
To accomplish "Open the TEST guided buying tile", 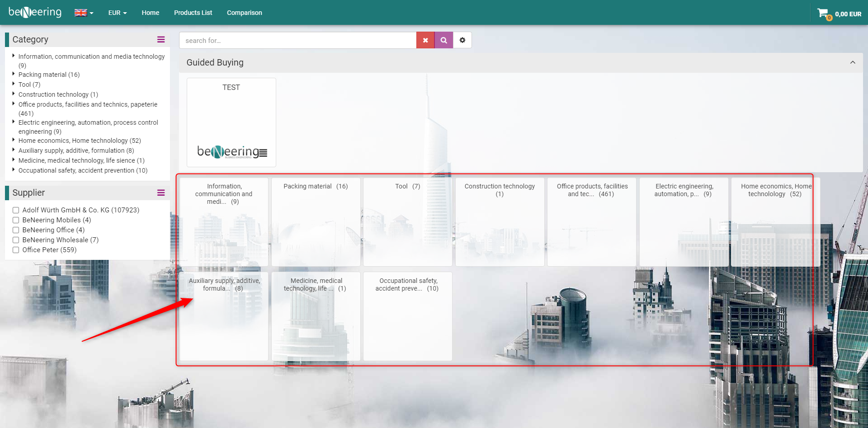I will (231, 122).
